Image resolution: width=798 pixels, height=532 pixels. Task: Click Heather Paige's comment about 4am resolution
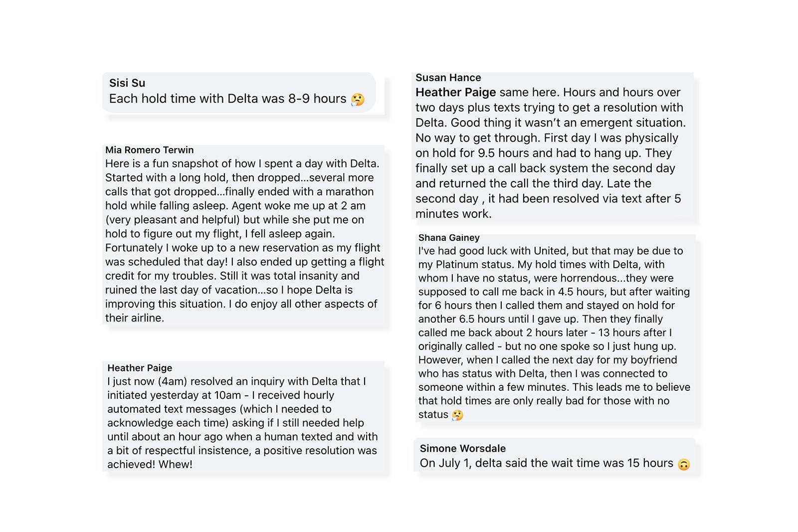pos(242,423)
